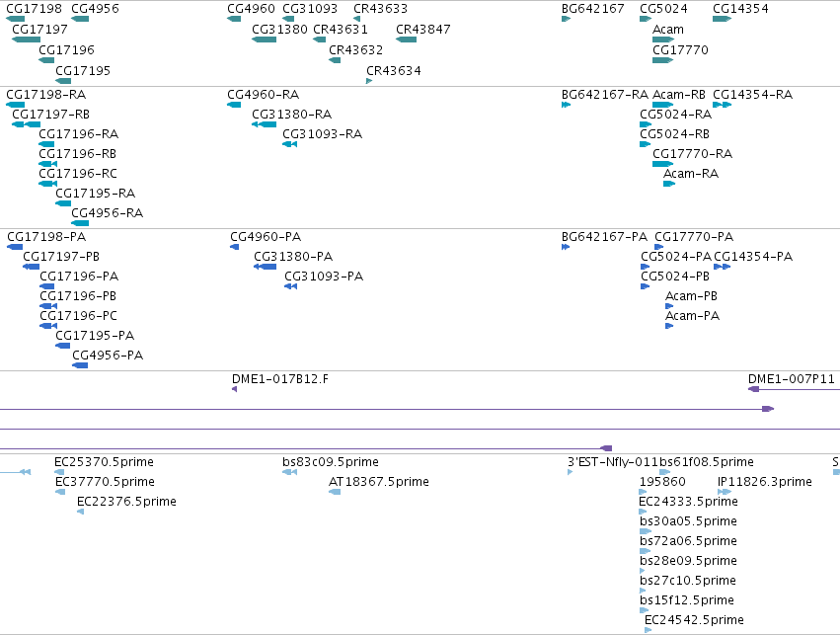Select the DME1-017B12.F clone label
The height and width of the screenshot is (635, 840).
[280, 379]
